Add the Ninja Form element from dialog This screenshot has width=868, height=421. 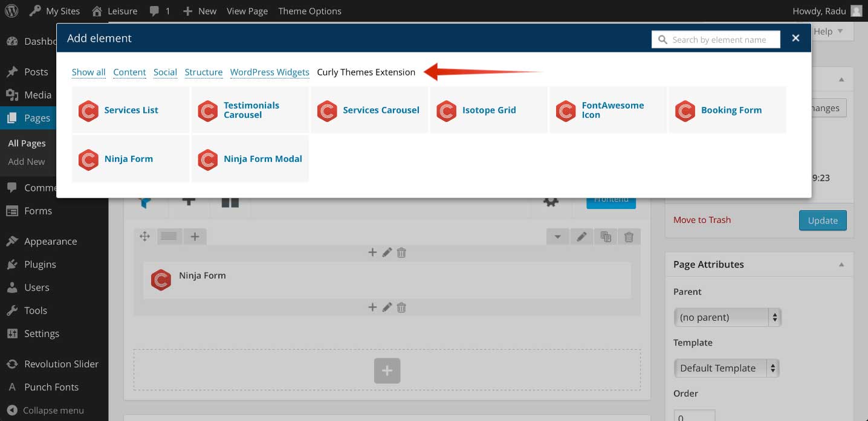[131, 159]
